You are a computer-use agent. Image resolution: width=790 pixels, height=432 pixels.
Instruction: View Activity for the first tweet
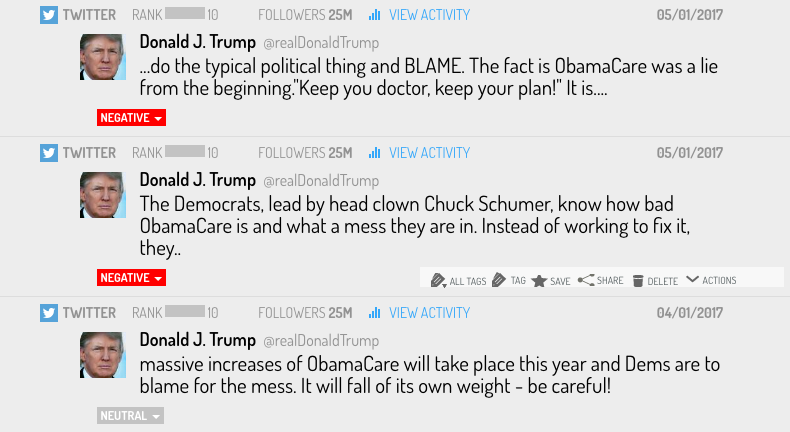point(429,15)
